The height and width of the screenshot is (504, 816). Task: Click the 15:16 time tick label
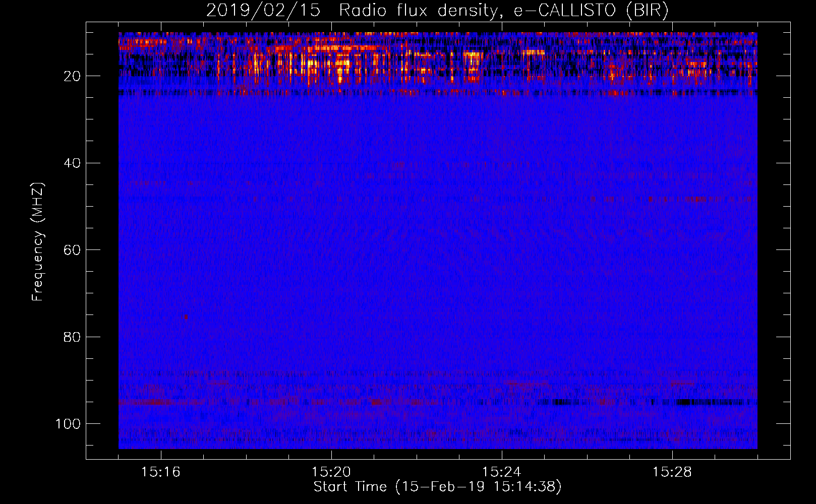pos(161,472)
